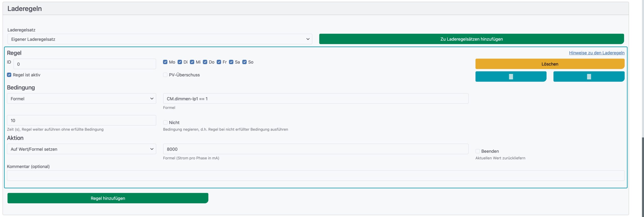Screen dimensions: 644x217
Task: Click the right teal lines-icon button
Action: tap(589, 77)
